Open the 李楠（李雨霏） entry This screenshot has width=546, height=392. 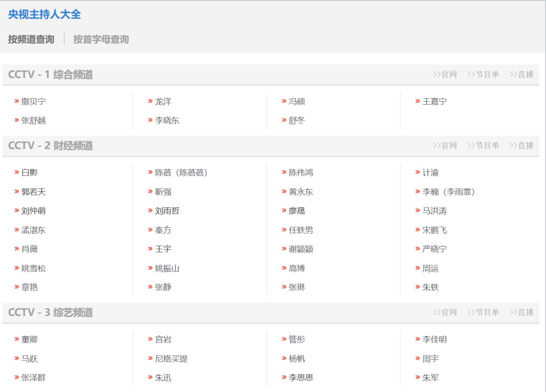click(x=449, y=192)
